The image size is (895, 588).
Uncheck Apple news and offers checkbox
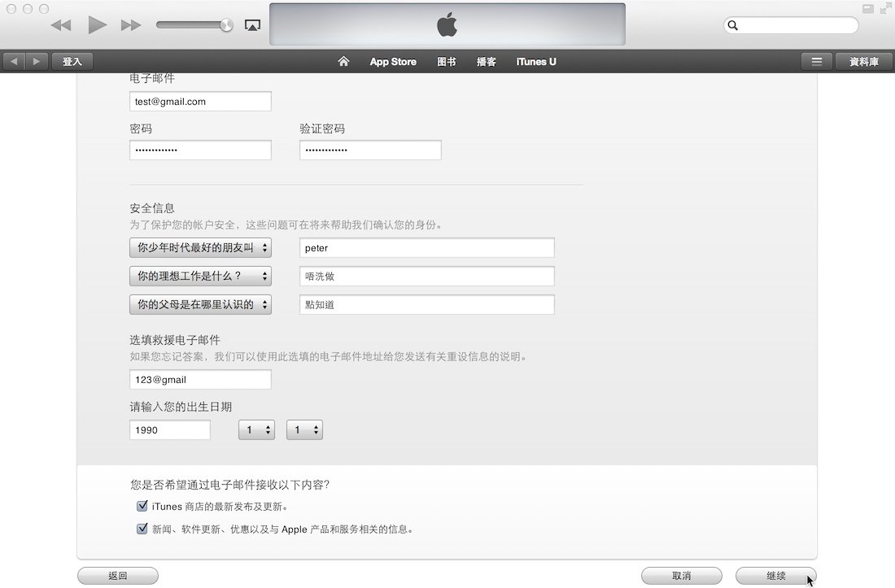point(142,529)
